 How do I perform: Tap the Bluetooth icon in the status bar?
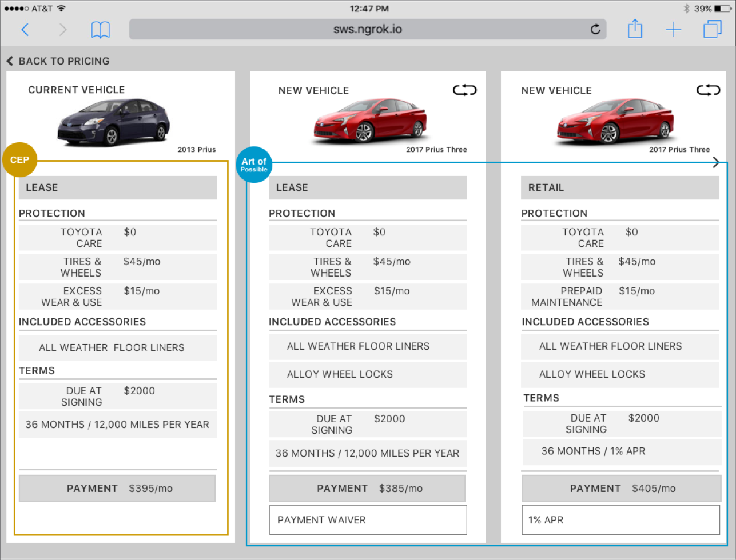click(x=686, y=9)
